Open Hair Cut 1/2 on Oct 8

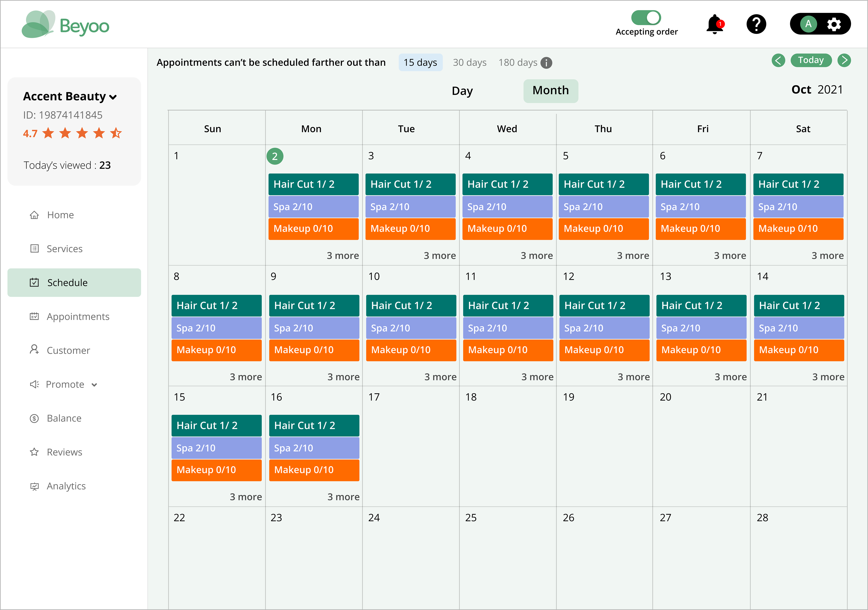217,306
